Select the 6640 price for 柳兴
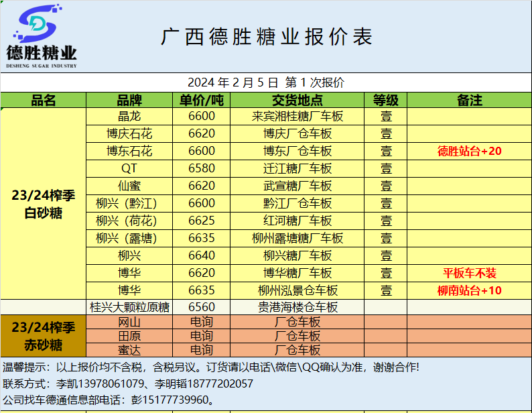Viewport: 532px width, 413px height. point(202,255)
